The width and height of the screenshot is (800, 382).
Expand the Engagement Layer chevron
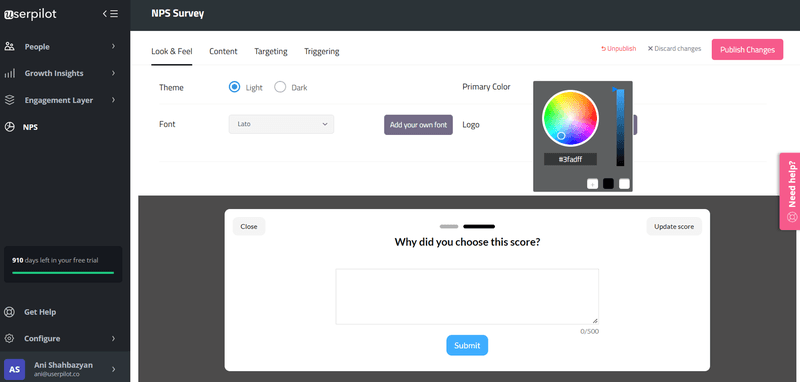click(x=113, y=100)
